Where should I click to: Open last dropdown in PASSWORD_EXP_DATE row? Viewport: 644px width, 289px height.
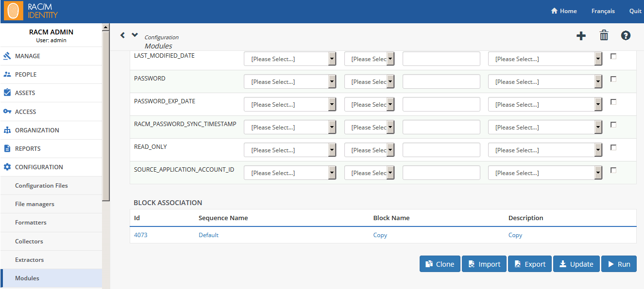pyautogui.click(x=545, y=105)
